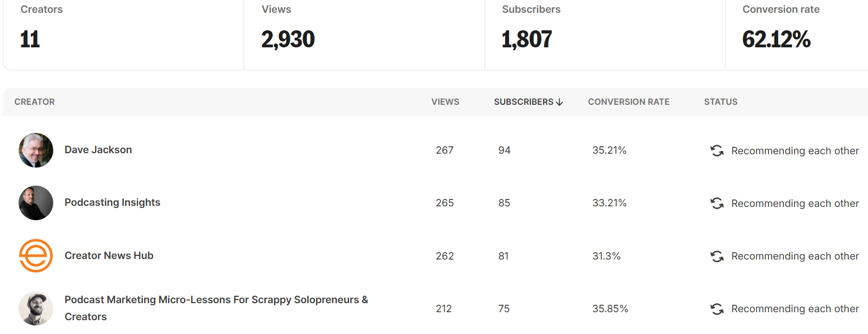The image size is (868, 334).
Task: Open Dave Jackson's creator profile
Action: coord(98,149)
